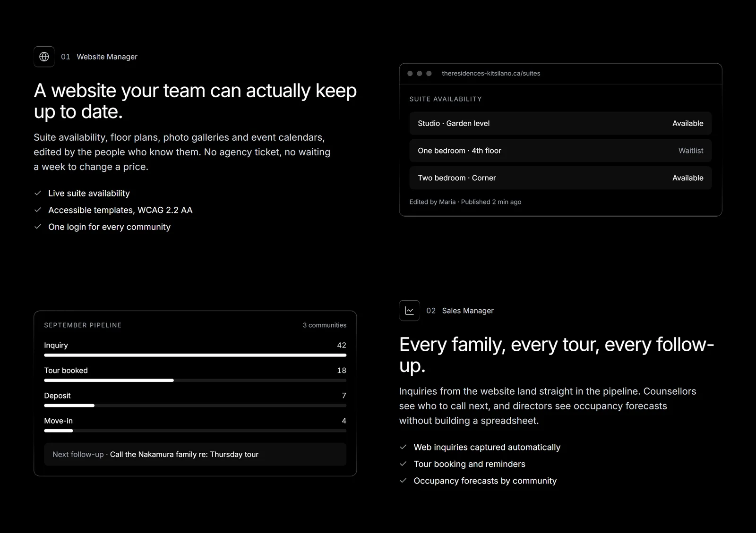Click the Waitlist status label

tap(691, 151)
